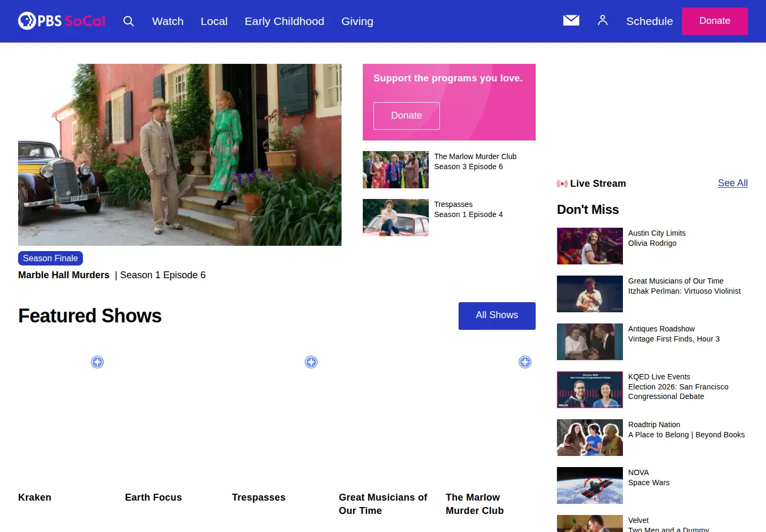Click the All Shows button
Image resolution: width=766 pixels, height=532 pixels.
tap(497, 315)
